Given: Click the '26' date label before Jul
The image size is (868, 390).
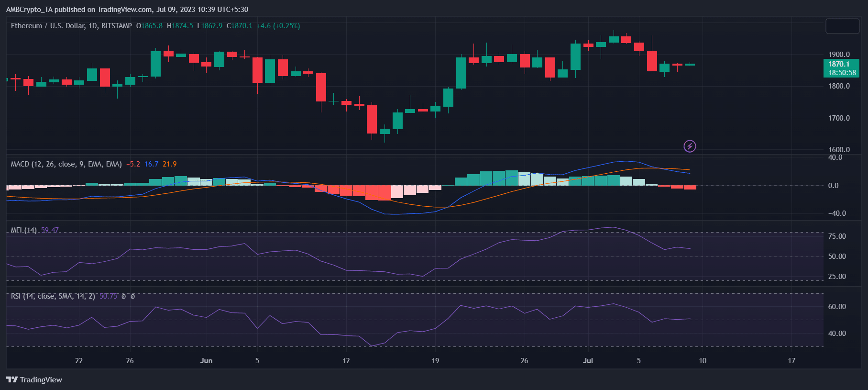Looking at the screenshot, I should [524, 361].
